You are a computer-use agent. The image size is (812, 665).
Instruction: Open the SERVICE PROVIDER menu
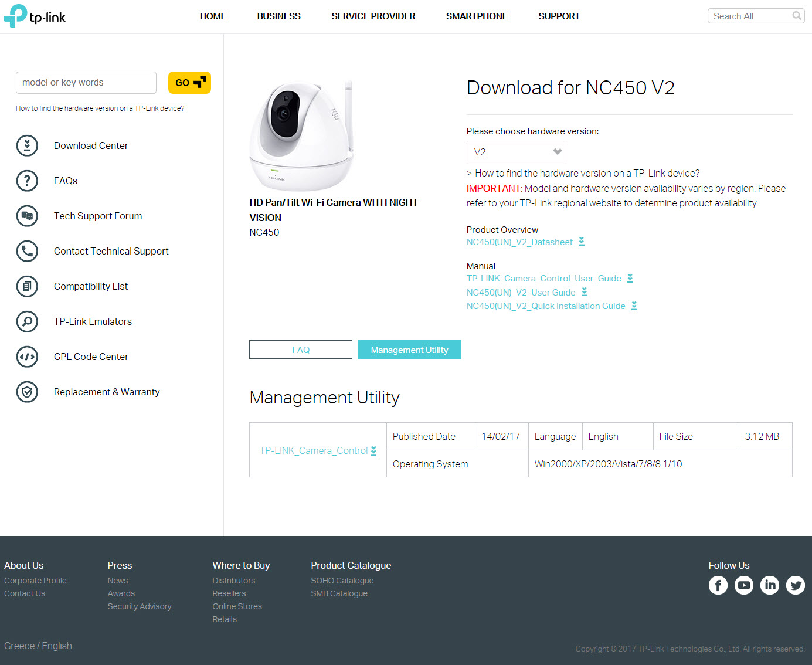tap(373, 16)
